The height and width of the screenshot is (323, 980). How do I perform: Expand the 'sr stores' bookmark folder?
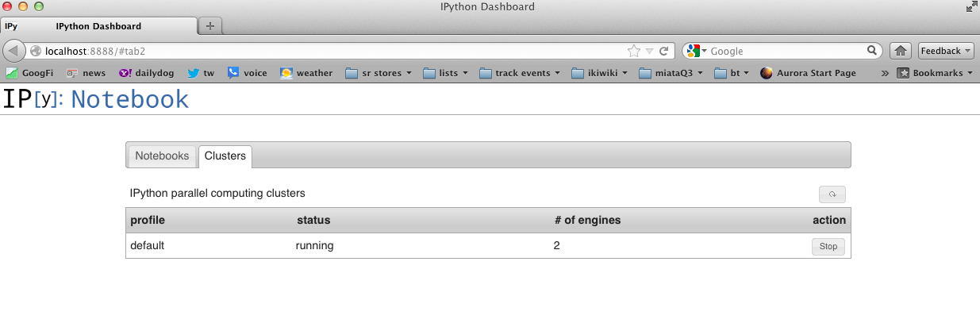(x=379, y=73)
